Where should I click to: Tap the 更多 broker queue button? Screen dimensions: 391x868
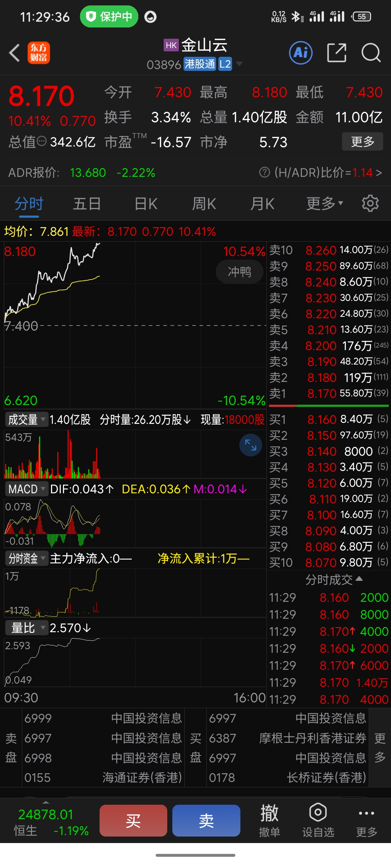[380, 748]
